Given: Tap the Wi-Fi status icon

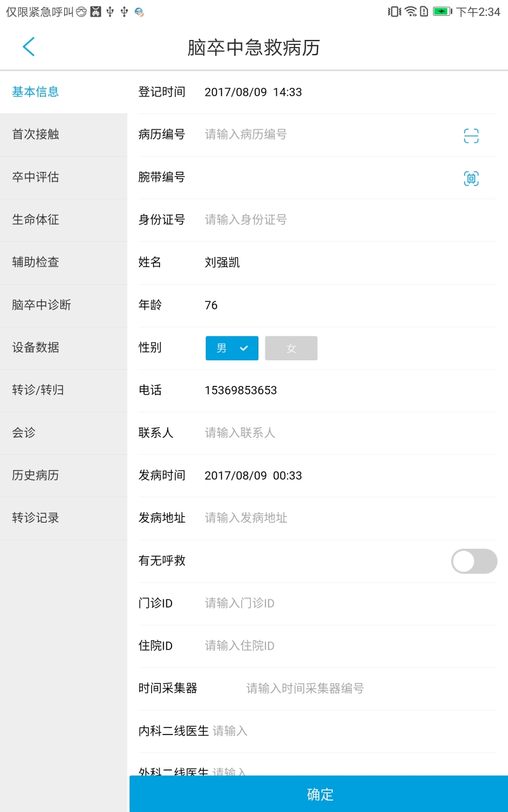Looking at the screenshot, I should 411,11.
